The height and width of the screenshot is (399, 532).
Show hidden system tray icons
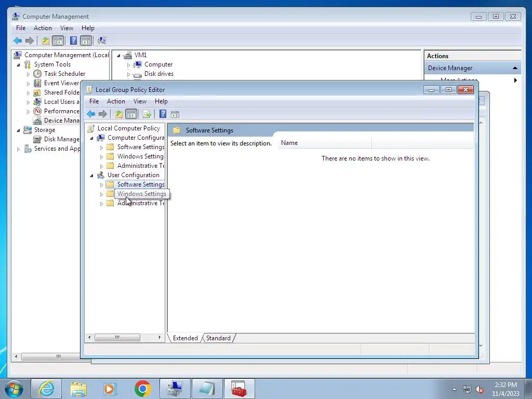454,389
